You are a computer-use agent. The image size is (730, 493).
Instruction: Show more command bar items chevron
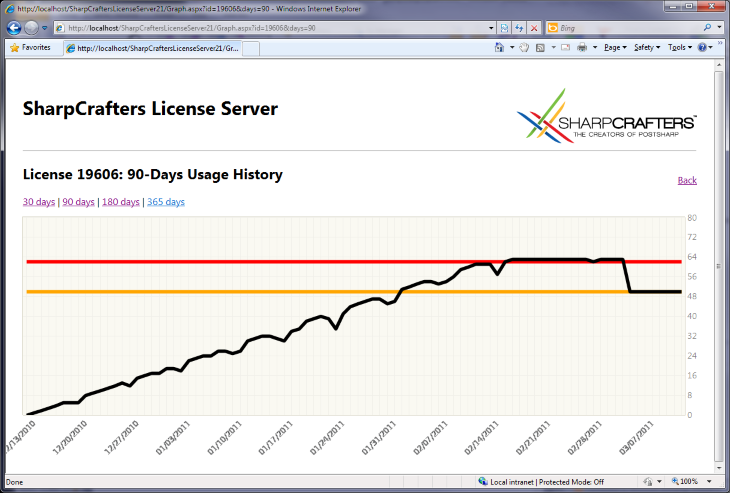pos(720,44)
